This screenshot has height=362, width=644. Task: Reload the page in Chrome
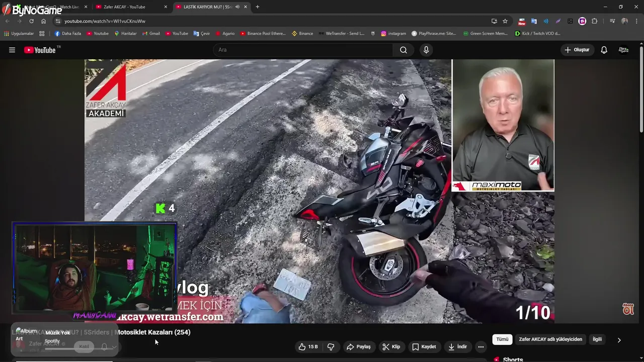point(31,21)
